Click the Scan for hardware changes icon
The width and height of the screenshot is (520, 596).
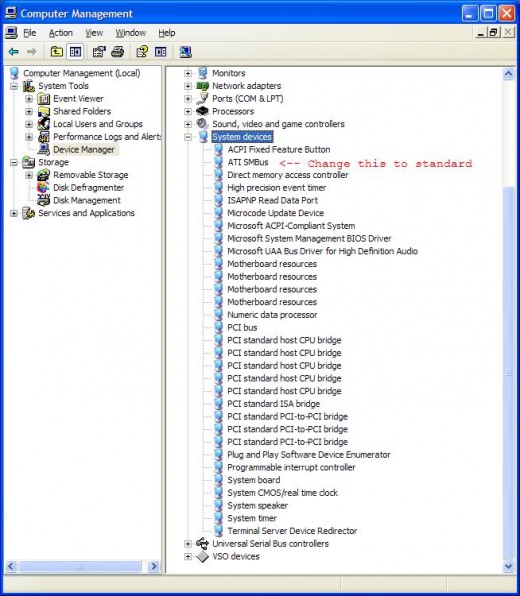coord(185,51)
